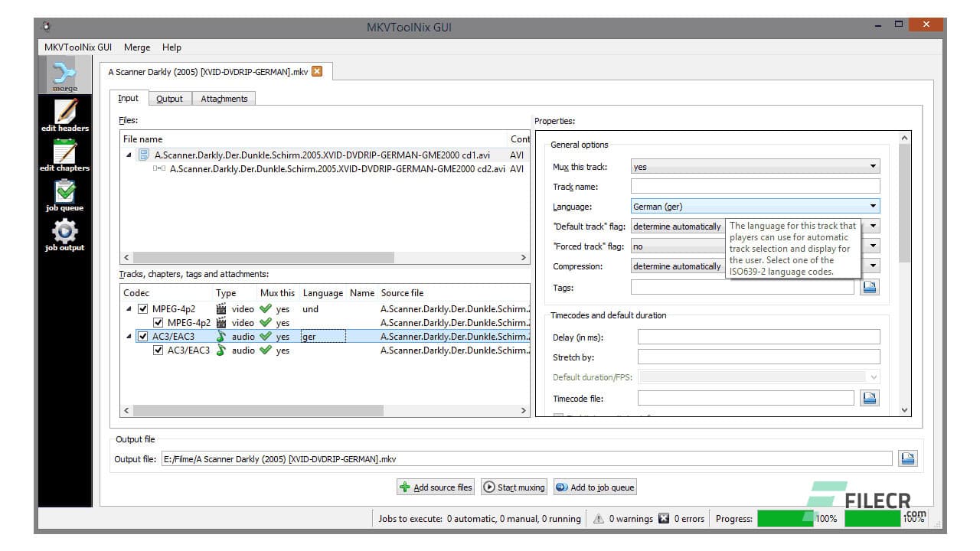Toggle the nested MPEG-4p2 video track checkbox
The image size is (980, 551).
coord(158,323)
